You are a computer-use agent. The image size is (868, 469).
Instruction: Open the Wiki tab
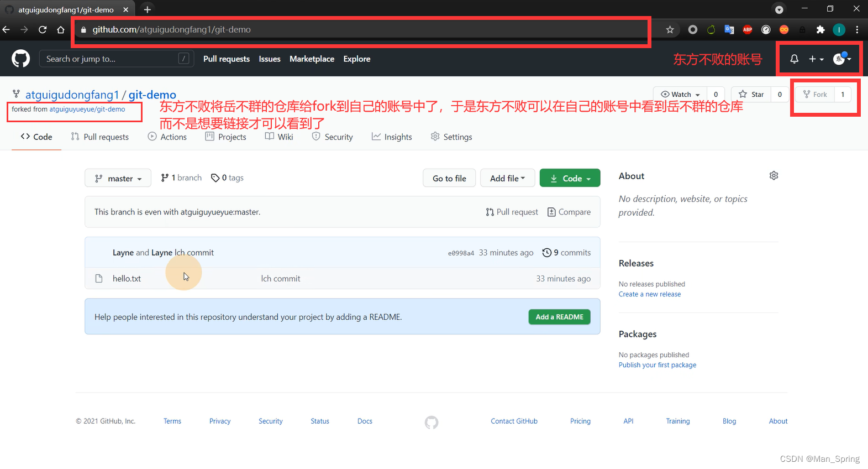(279, 137)
